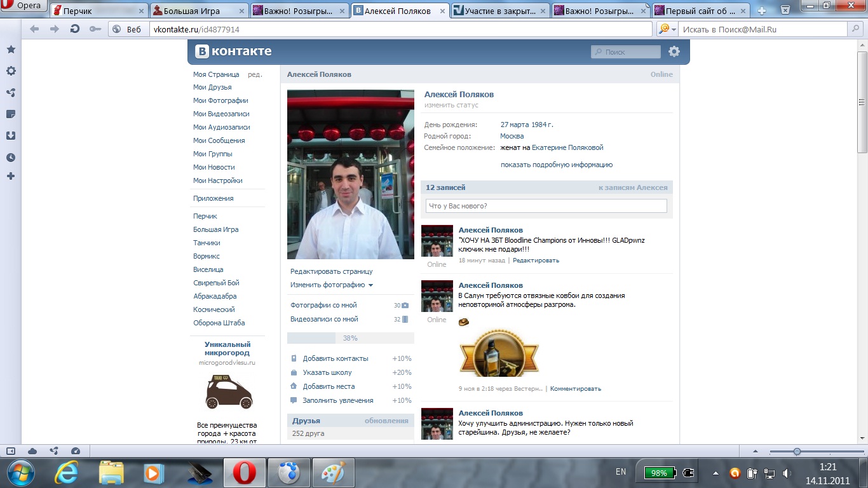Click the VKontakte settings gear icon
Image resolution: width=868 pixels, height=488 pixels.
coord(674,52)
